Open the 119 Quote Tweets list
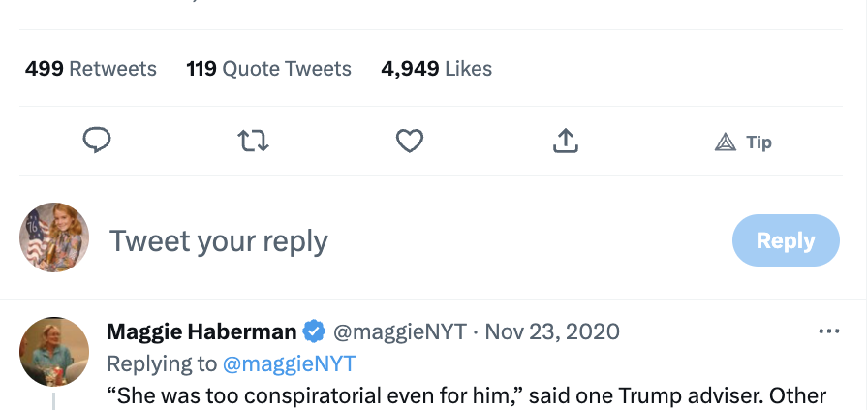This screenshot has width=868, height=410. (269, 69)
